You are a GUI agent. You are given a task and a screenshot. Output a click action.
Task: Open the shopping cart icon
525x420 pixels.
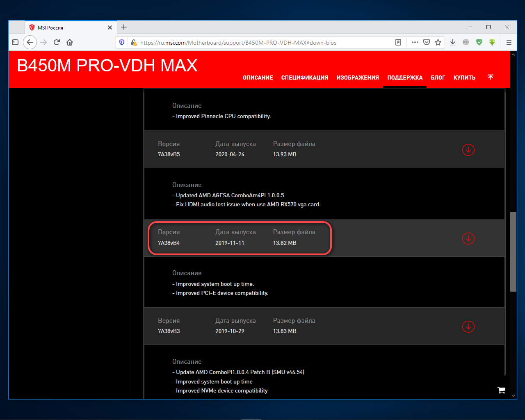501,390
